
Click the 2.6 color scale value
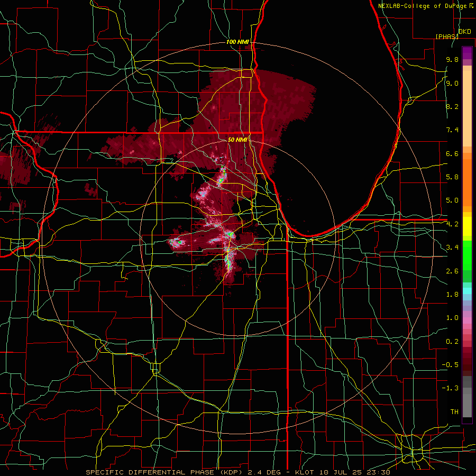pyautogui.click(x=452, y=271)
